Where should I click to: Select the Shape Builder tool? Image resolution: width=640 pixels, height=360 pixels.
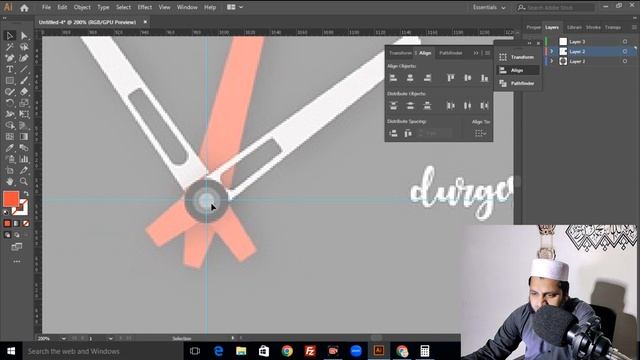pos(10,125)
